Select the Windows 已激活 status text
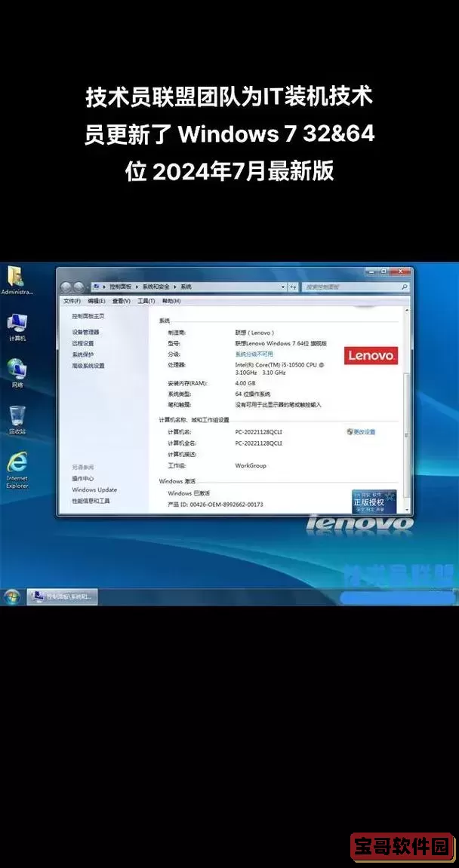 click(x=189, y=493)
